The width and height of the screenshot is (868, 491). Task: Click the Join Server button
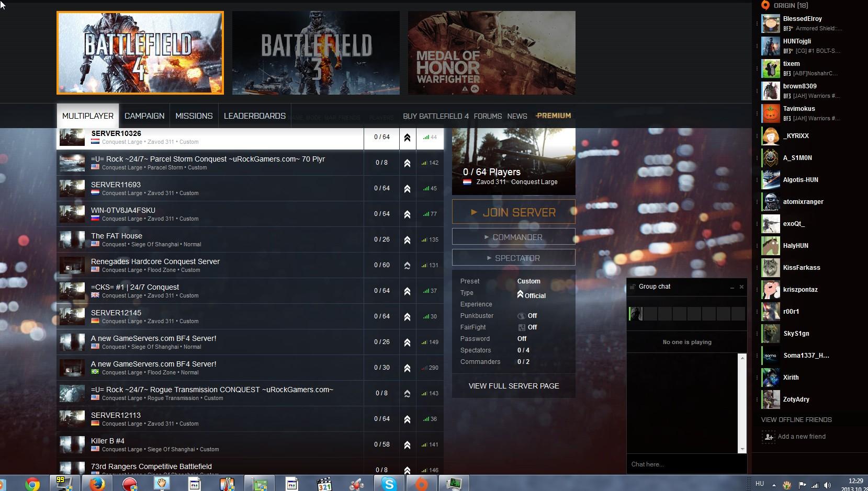coord(514,212)
